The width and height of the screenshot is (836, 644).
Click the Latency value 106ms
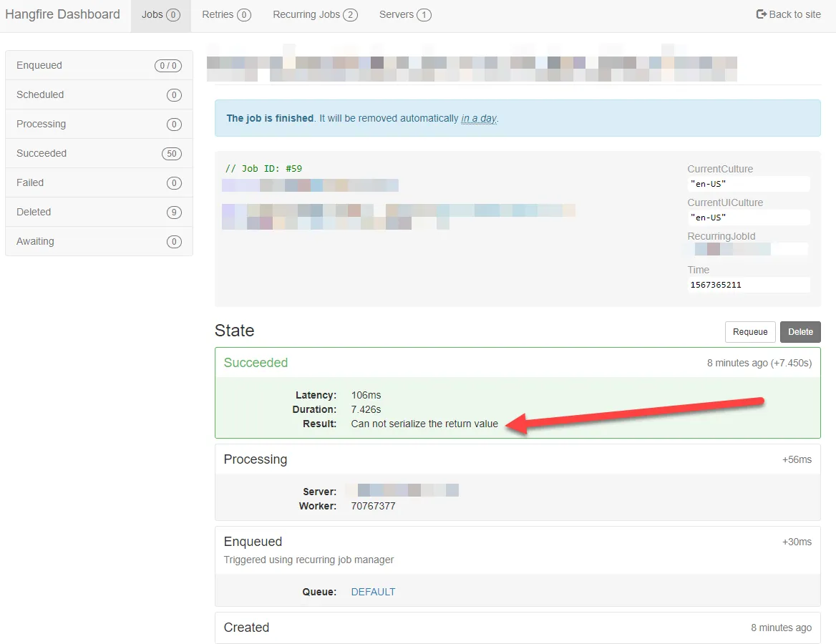(x=366, y=395)
